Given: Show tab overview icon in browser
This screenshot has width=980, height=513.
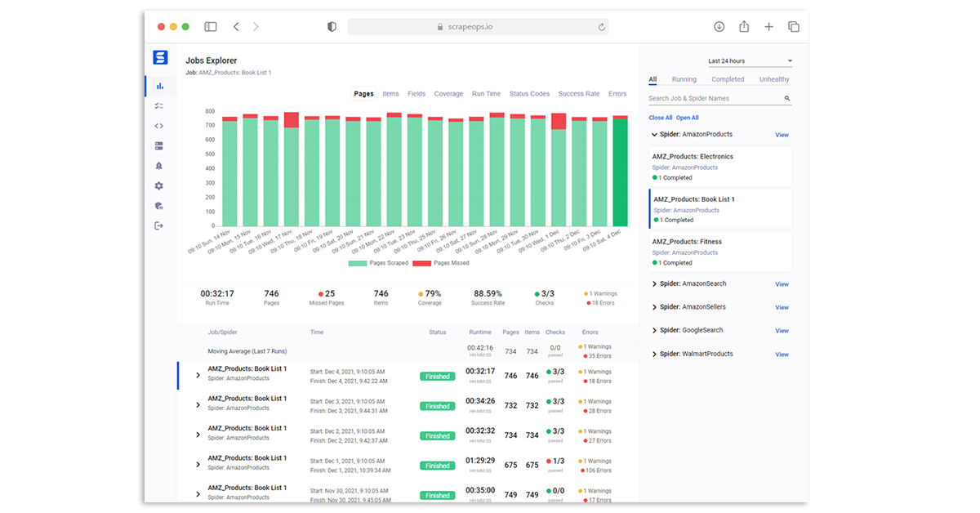Looking at the screenshot, I should tap(794, 27).
